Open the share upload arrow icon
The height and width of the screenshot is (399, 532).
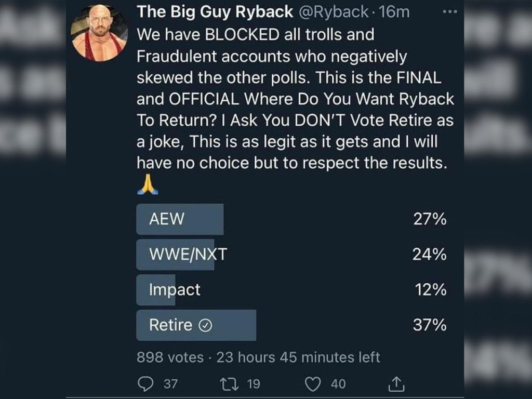[x=396, y=384]
